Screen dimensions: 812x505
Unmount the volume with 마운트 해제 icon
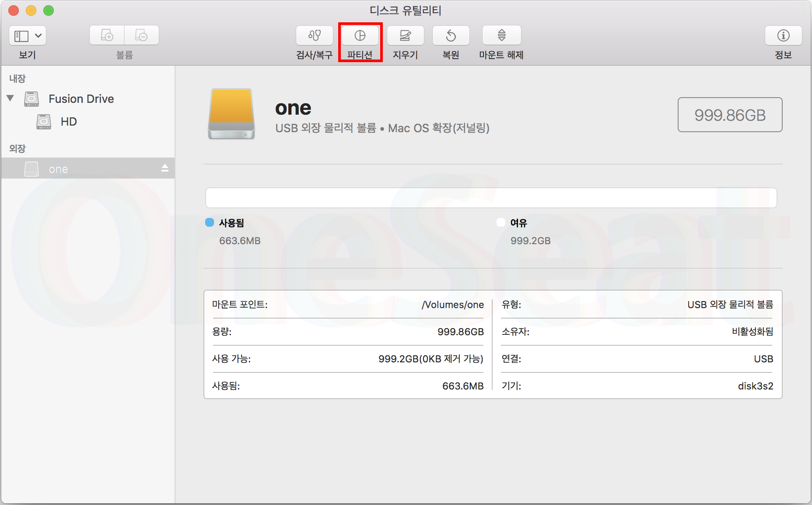click(502, 35)
